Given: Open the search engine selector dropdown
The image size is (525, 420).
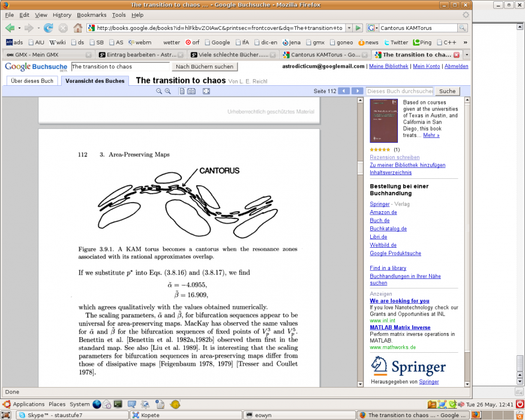Looking at the screenshot, I should (x=372, y=28).
